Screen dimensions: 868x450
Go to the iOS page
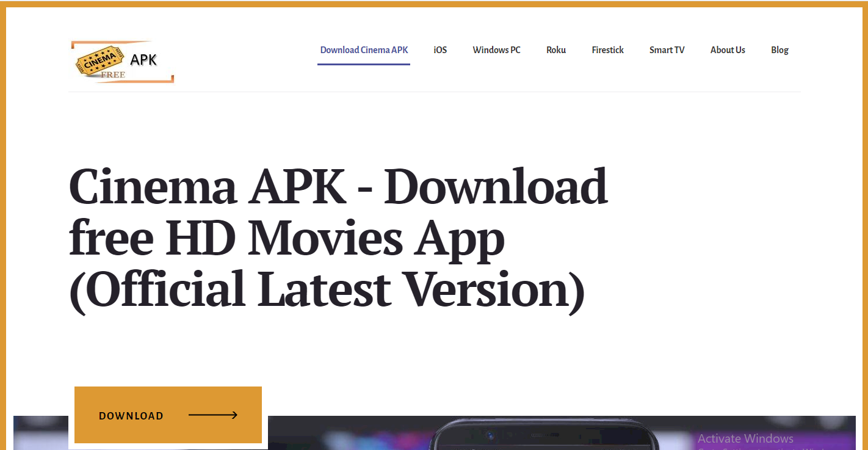440,50
